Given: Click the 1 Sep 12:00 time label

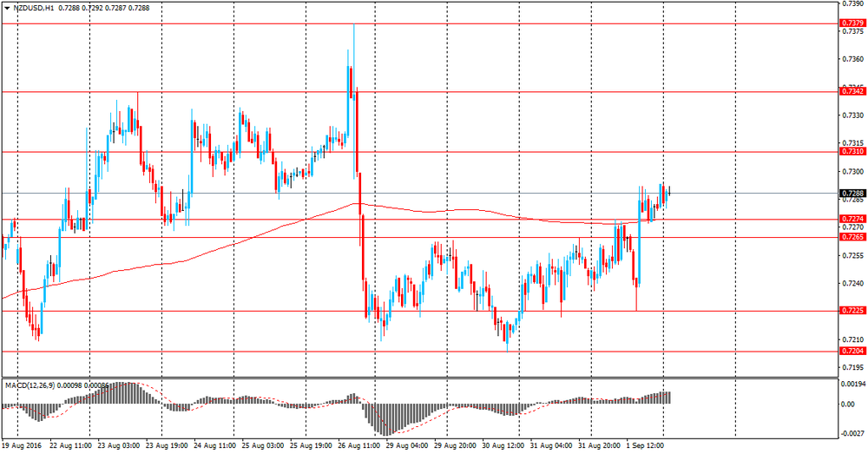Looking at the screenshot, I should (x=644, y=444).
